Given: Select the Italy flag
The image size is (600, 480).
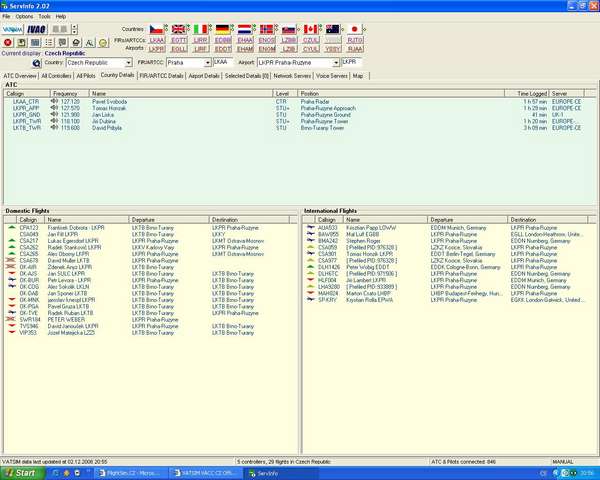Looking at the screenshot, I should [200, 29].
